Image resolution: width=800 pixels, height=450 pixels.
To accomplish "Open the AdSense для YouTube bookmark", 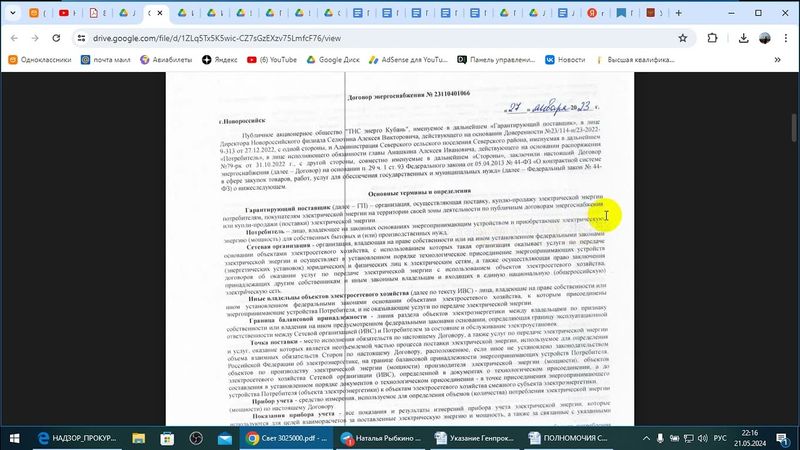I will coord(408,60).
